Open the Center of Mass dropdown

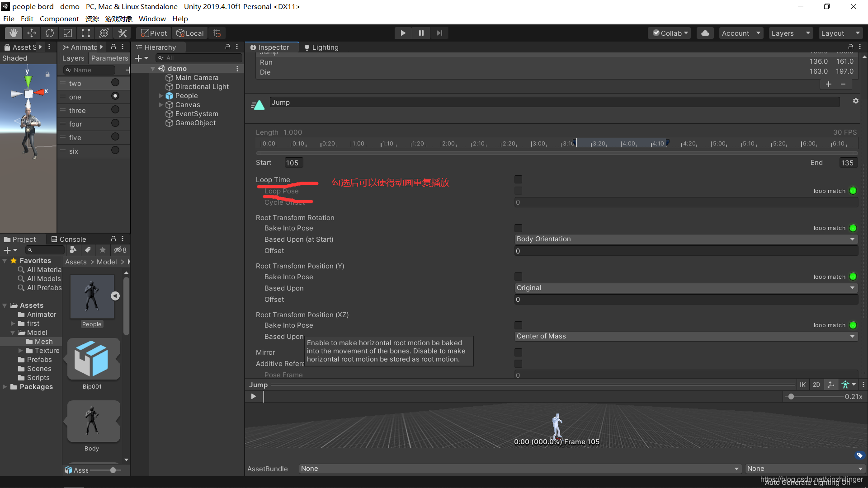pyautogui.click(x=686, y=336)
